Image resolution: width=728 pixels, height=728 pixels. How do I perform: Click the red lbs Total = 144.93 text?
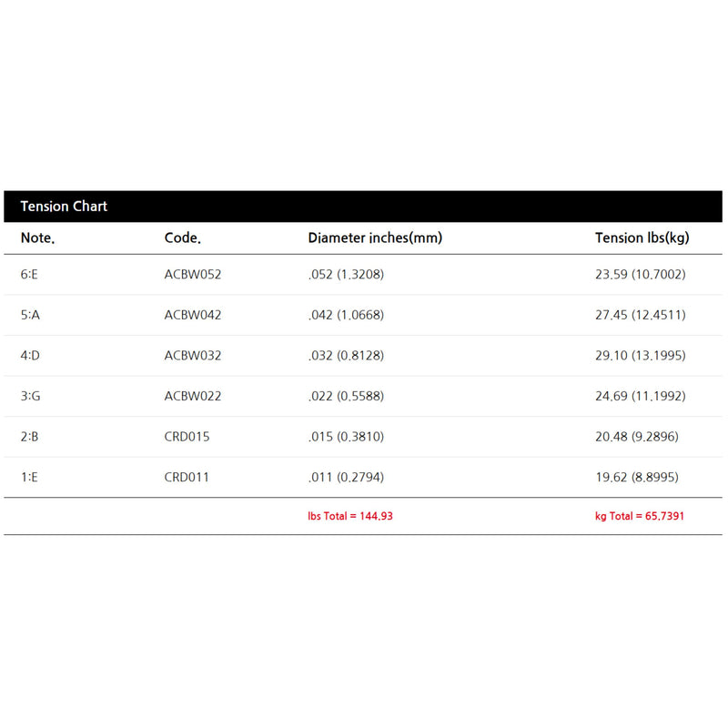(350, 516)
